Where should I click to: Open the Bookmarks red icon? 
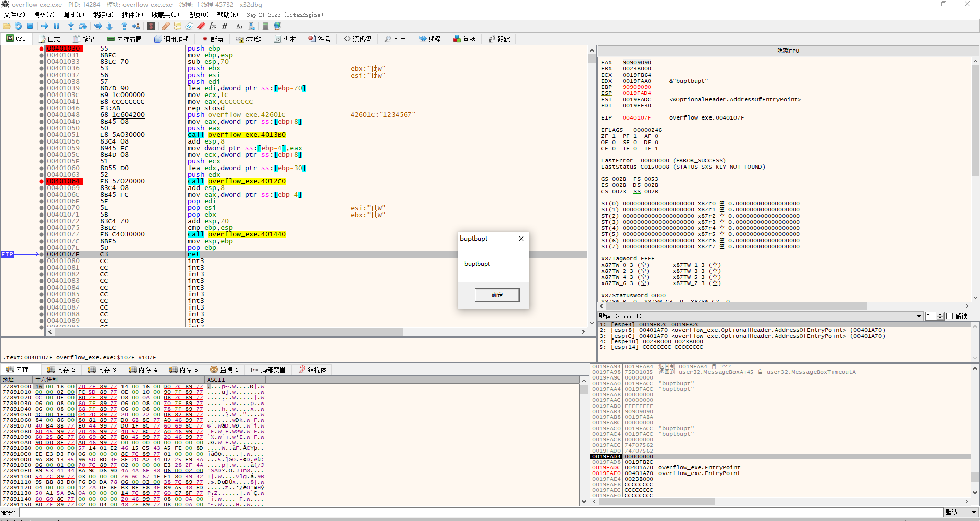tap(201, 26)
